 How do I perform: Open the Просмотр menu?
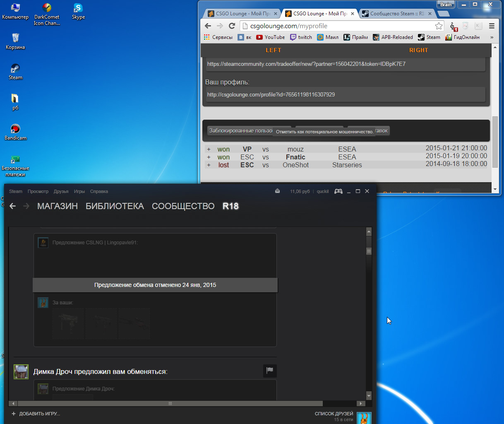tap(38, 191)
